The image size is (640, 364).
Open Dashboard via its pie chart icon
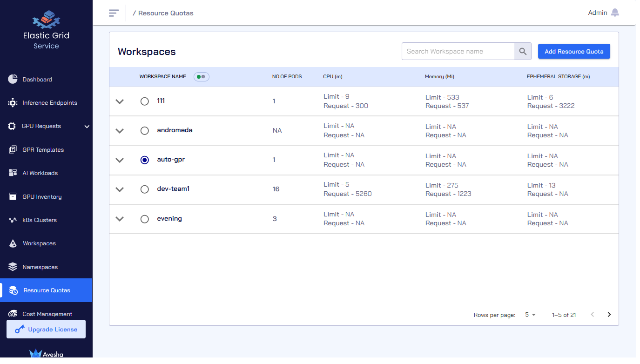click(13, 79)
